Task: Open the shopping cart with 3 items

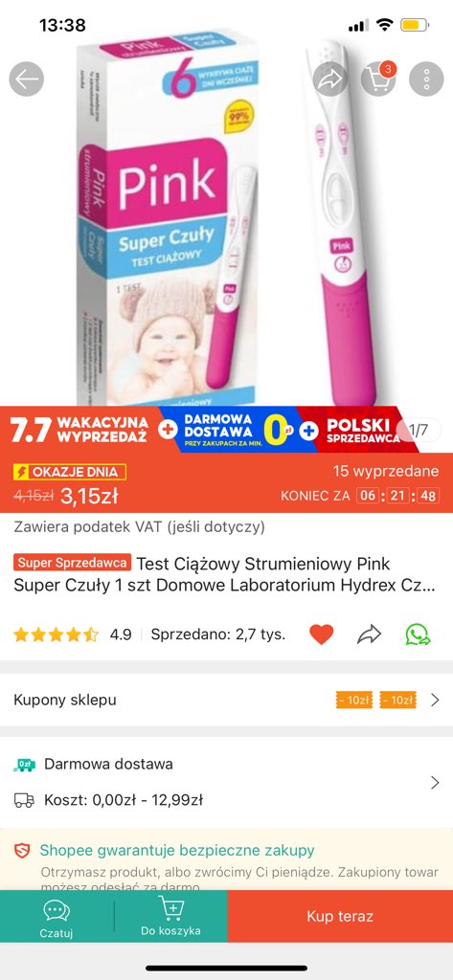Action: pyautogui.click(x=378, y=79)
